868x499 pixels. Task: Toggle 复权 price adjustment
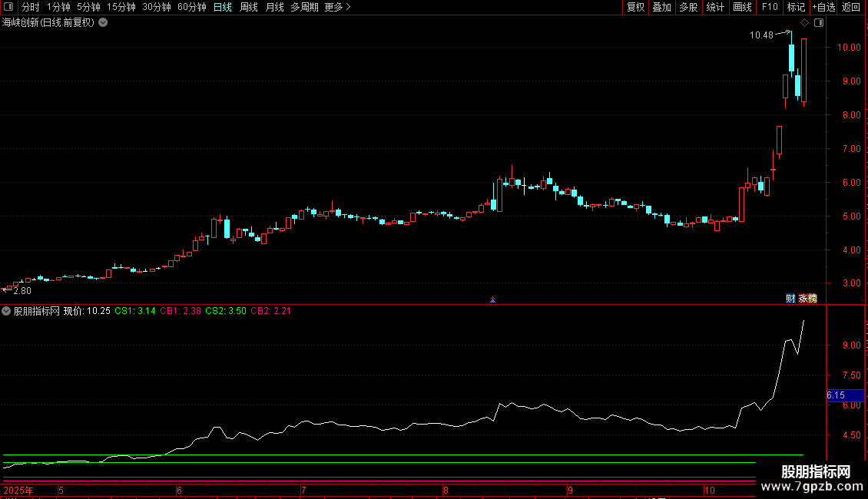635,7
